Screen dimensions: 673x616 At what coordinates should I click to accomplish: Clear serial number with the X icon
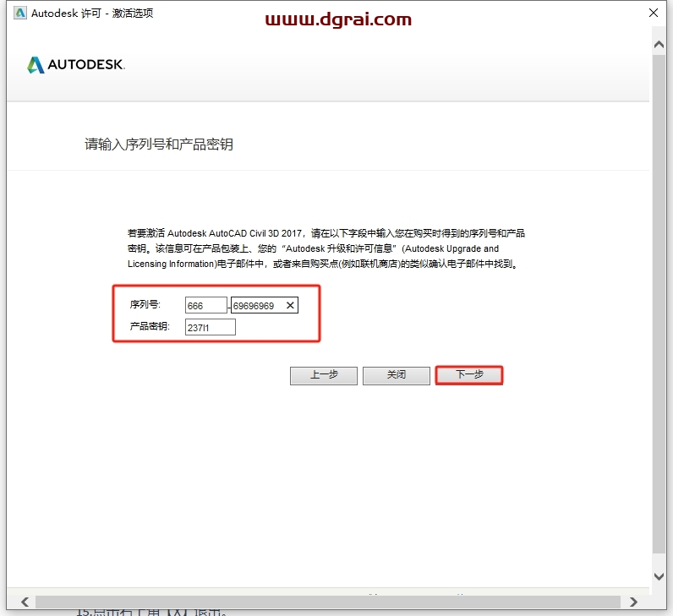tap(290, 305)
